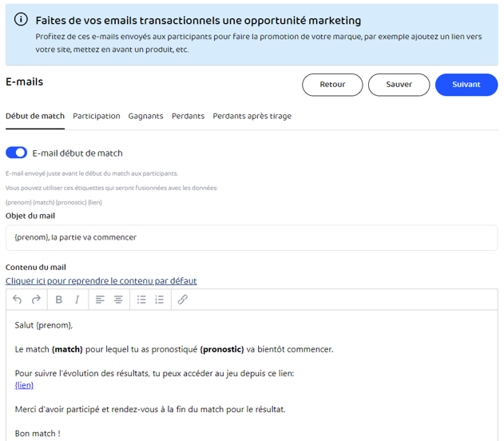Image resolution: width=504 pixels, height=441 pixels.
Task: Click the info icon in the blue banner
Action: click(22, 20)
